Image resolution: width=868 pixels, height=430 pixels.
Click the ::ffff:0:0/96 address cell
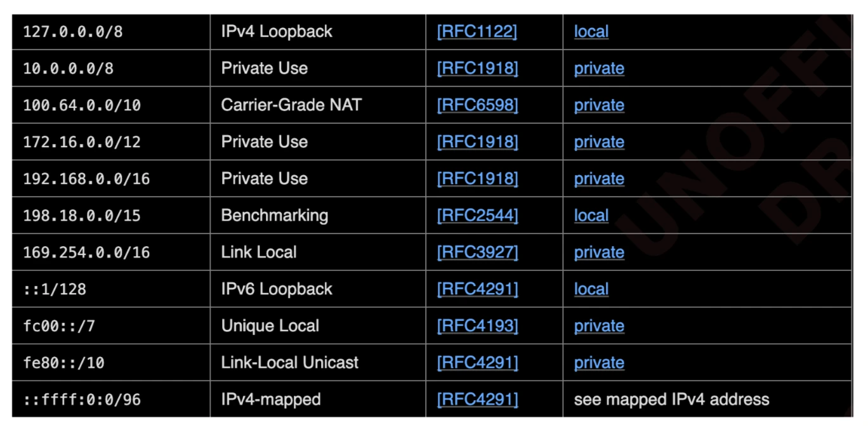82,400
